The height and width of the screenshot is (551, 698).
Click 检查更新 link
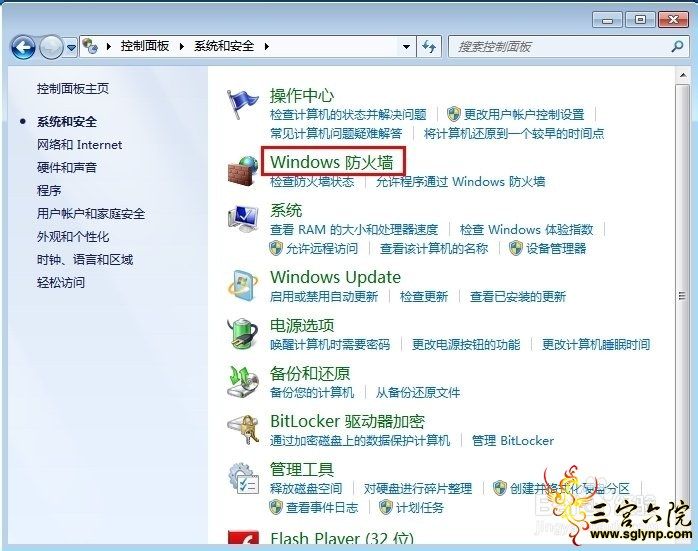pos(423,296)
